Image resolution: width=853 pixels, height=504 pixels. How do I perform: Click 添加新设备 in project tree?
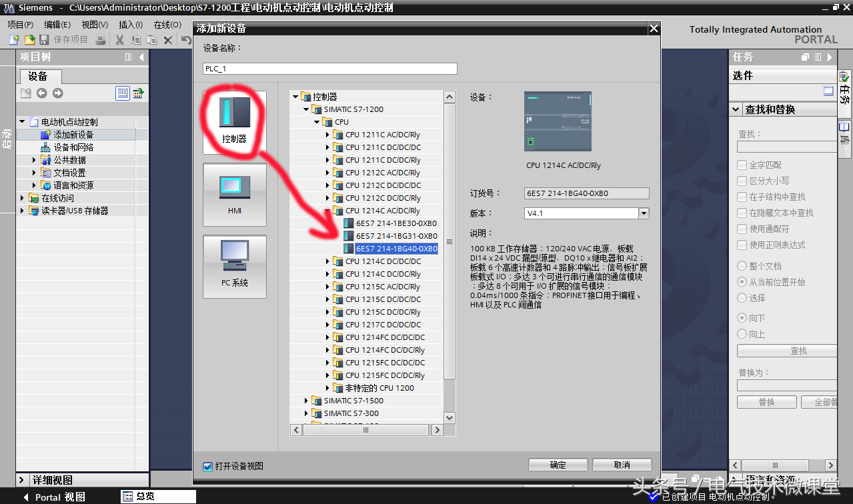click(73, 135)
